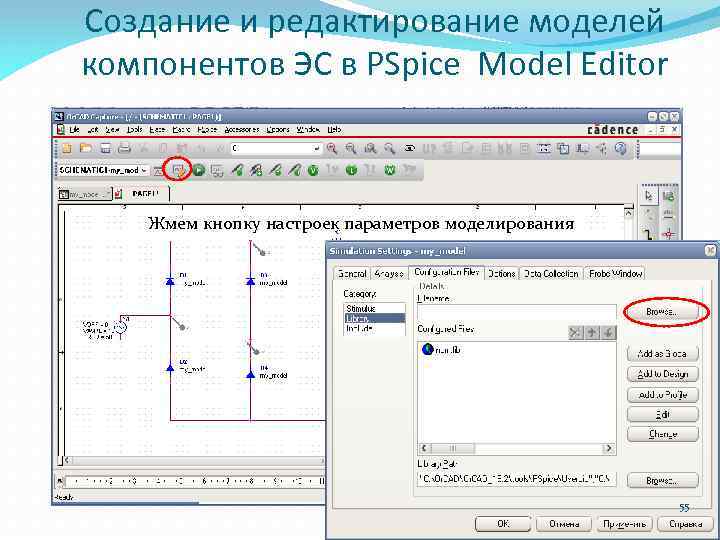Click the eye icon in the main toolbar
Image resolution: width=720 pixels, height=540 pixels.
tap(410, 148)
